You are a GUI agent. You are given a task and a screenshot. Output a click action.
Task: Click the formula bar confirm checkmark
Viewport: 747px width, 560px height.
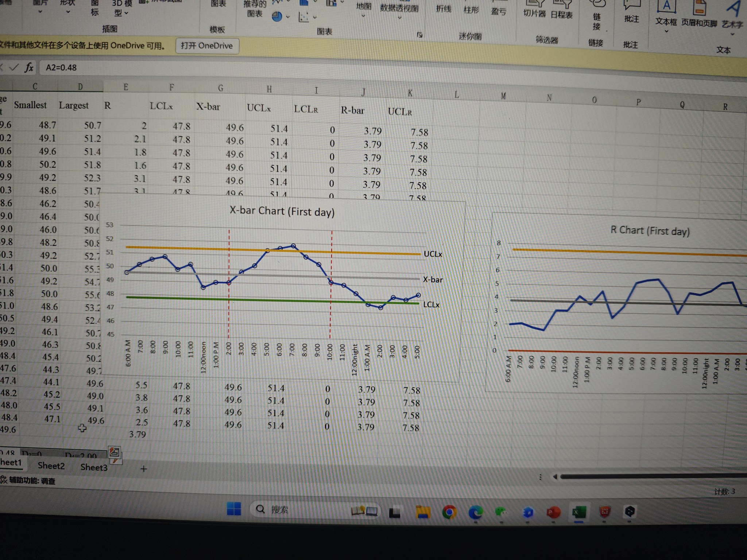[x=14, y=67]
